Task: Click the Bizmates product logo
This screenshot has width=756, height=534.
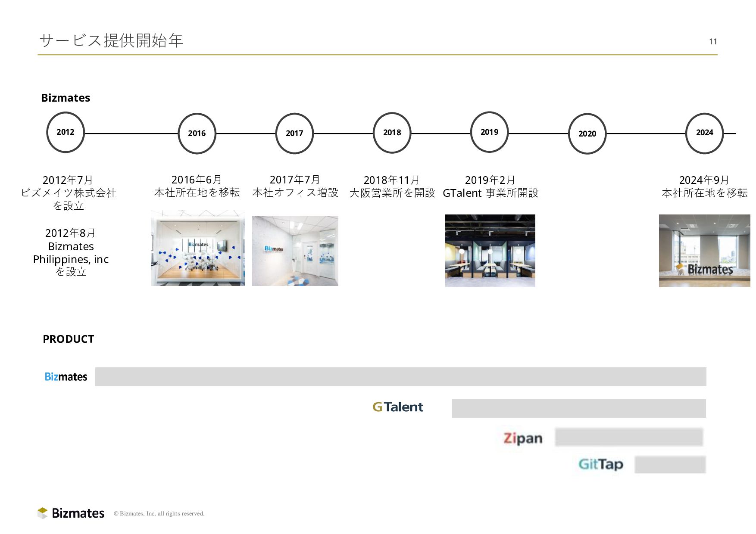Action: [x=66, y=377]
